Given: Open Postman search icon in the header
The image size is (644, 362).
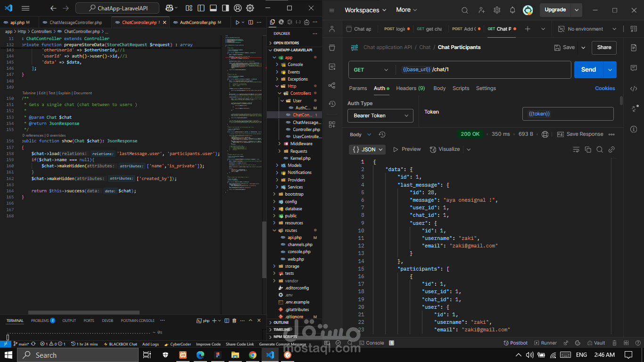Looking at the screenshot, I should point(465,10).
